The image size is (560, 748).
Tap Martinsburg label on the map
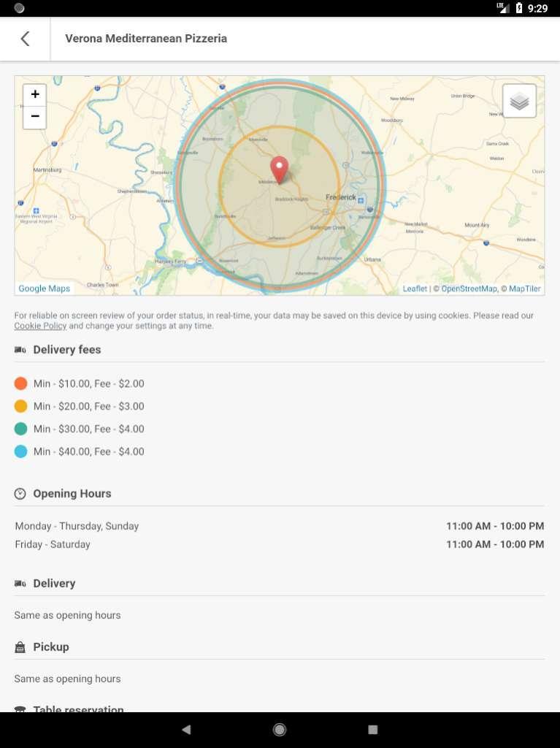47,169
